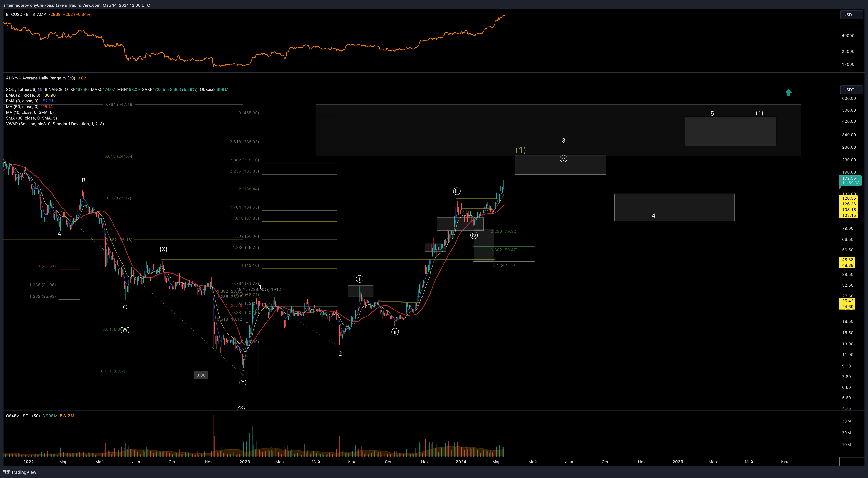Click the 0.5 (47.12) retracement label
Viewport: 868px width, 478px height.
[504, 265]
